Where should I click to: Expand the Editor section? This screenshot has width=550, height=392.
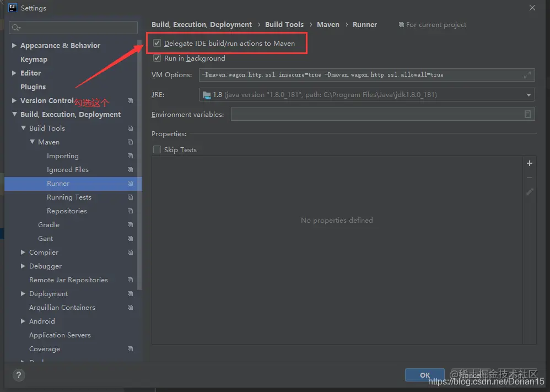(14, 73)
